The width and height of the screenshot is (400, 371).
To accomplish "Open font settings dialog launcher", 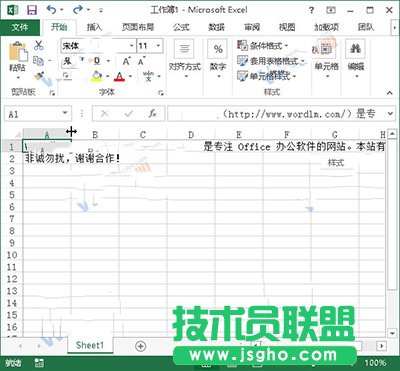I will click(x=161, y=93).
